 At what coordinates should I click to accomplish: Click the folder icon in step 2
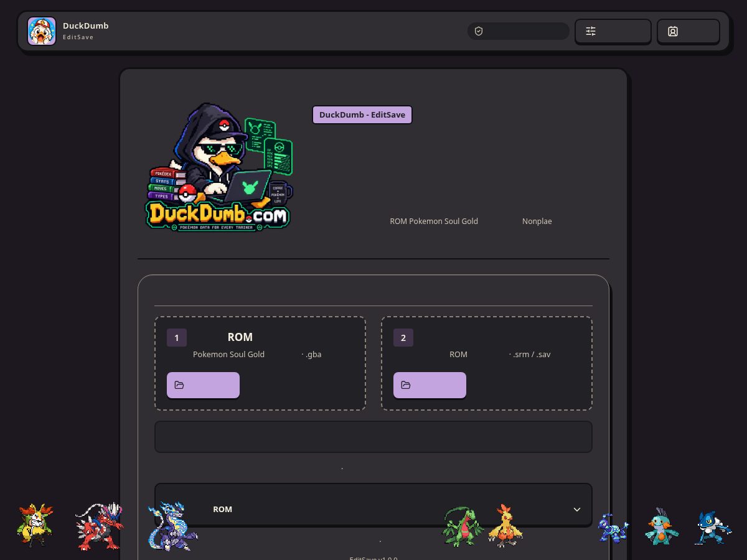coord(406,385)
